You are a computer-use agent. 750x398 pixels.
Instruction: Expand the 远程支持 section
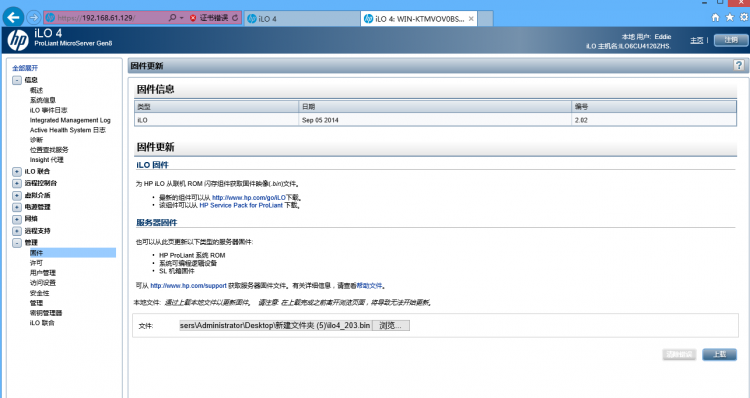[x=17, y=231]
